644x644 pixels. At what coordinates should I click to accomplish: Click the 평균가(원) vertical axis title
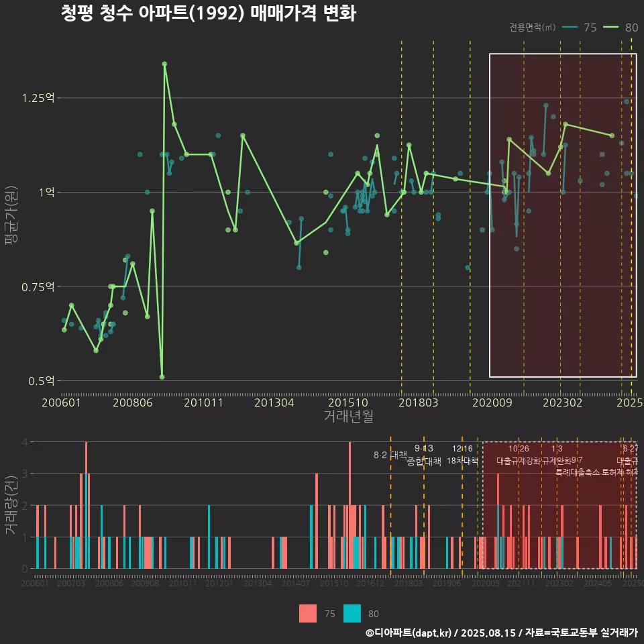(11, 215)
